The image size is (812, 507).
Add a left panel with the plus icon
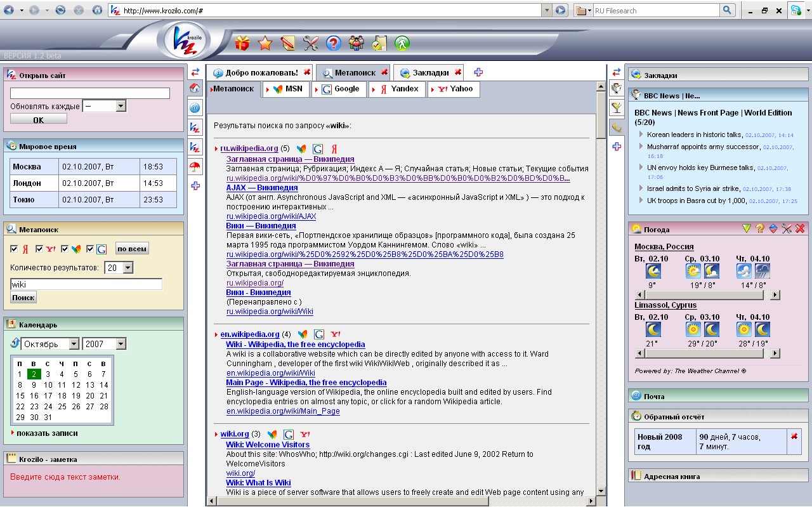(x=195, y=186)
